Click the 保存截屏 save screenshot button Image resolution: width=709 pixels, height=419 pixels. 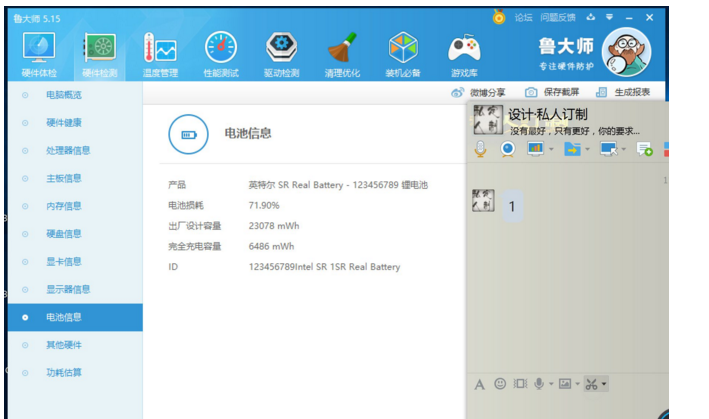point(552,92)
